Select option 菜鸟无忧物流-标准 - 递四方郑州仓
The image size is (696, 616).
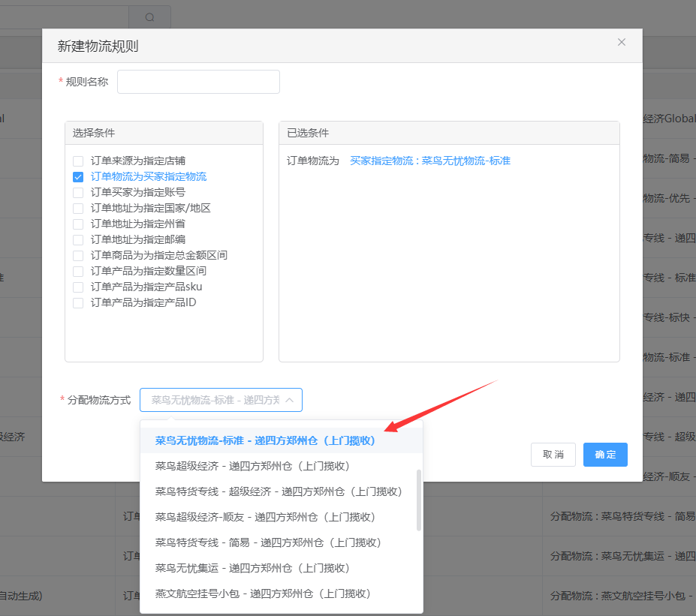pyautogui.click(x=281, y=440)
